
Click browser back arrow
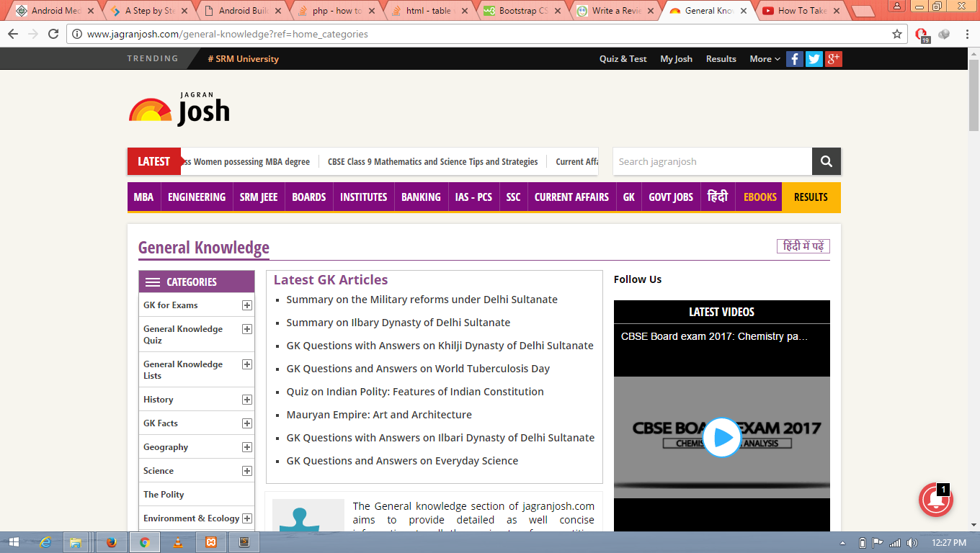[13, 34]
